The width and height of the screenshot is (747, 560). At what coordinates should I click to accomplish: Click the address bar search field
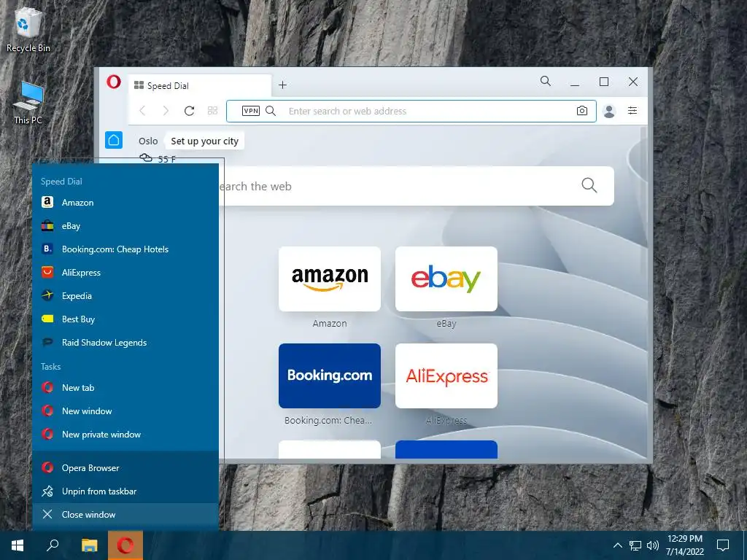[x=411, y=111]
